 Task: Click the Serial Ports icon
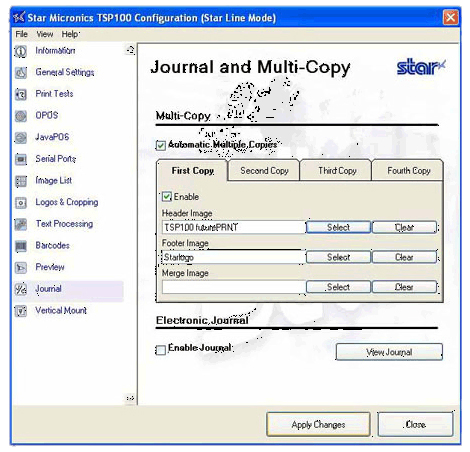pos(21,160)
